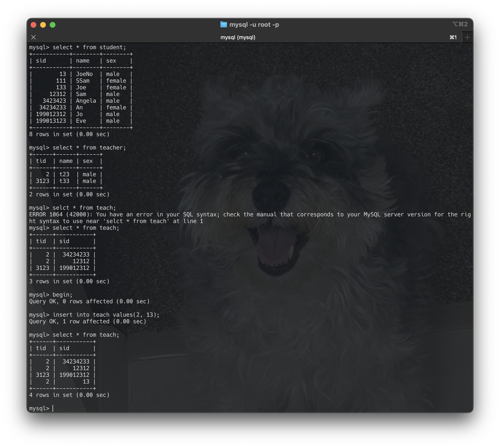Click the ⌥⌘2 indicator in the title bar

click(460, 24)
